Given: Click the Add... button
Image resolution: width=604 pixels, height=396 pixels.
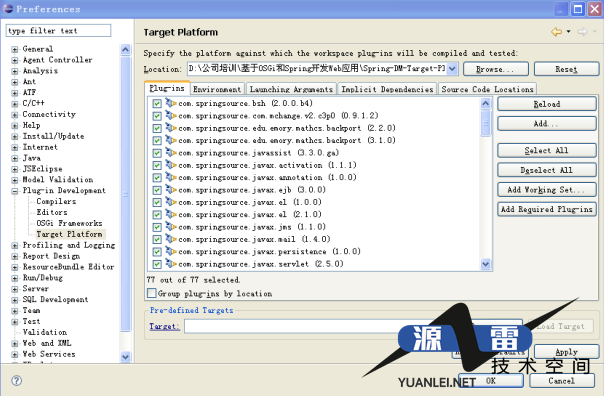Looking at the screenshot, I should point(547,124).
